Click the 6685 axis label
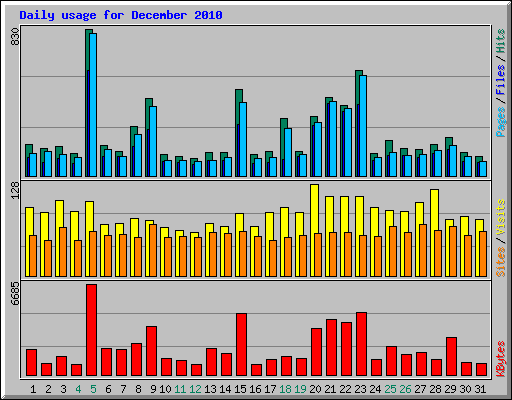This screenshot has height=400, width=512. click(x=15, y=294)
